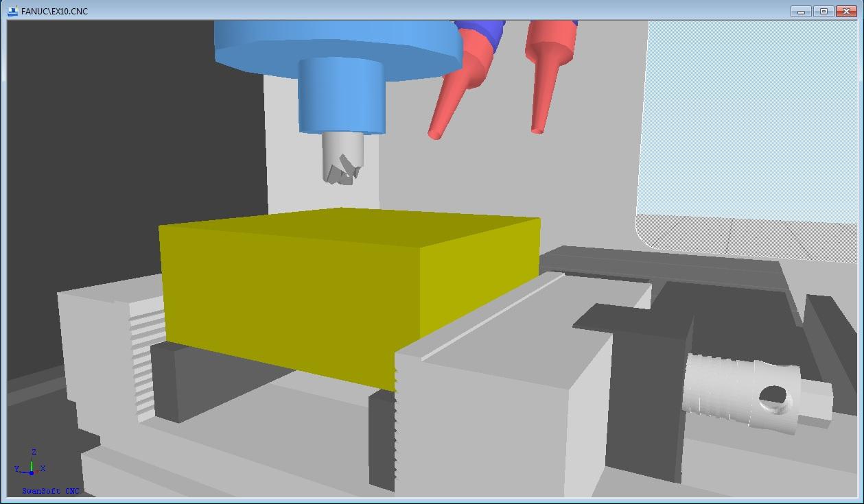Minimize the EX10.CNC window

pos(801,11)
